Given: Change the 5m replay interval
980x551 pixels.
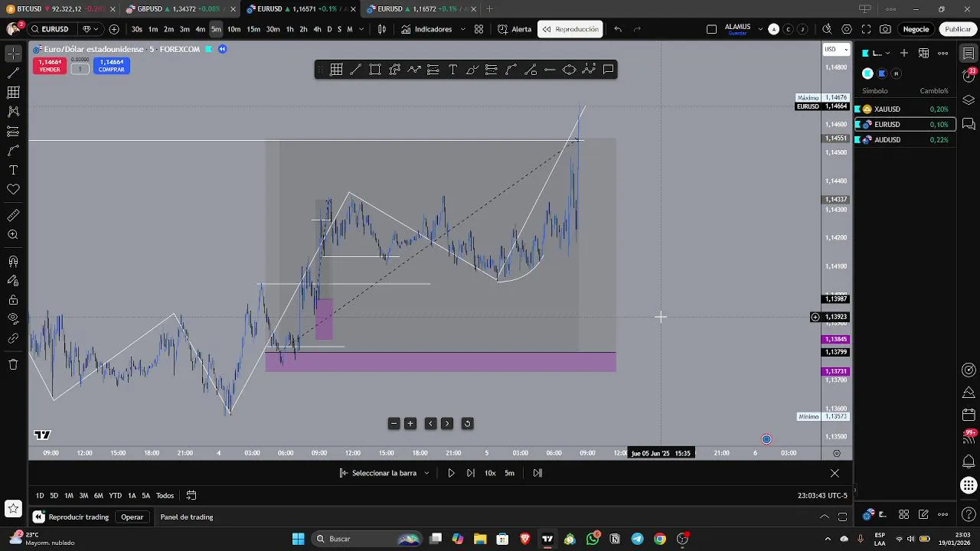Looking at the screenshot, I should point(509,473).
